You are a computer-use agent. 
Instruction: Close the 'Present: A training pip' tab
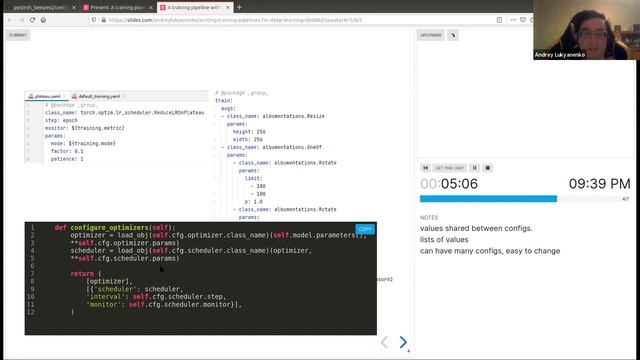click(x=151, y=7)
